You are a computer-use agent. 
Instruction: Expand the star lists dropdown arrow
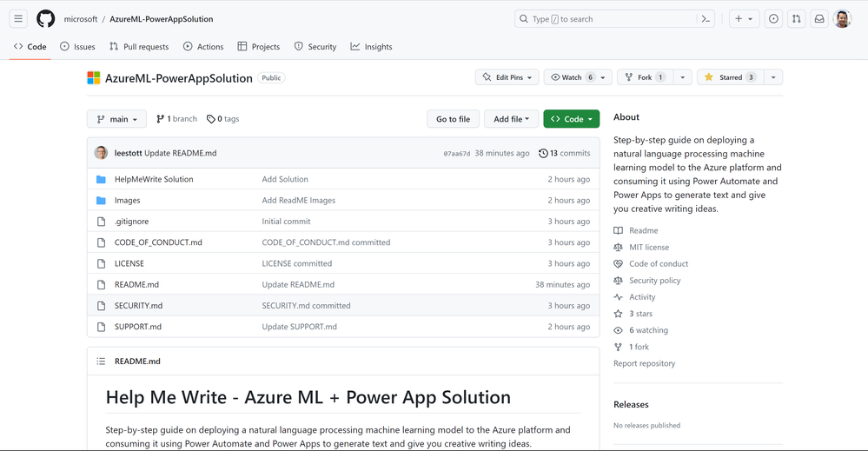773,77
